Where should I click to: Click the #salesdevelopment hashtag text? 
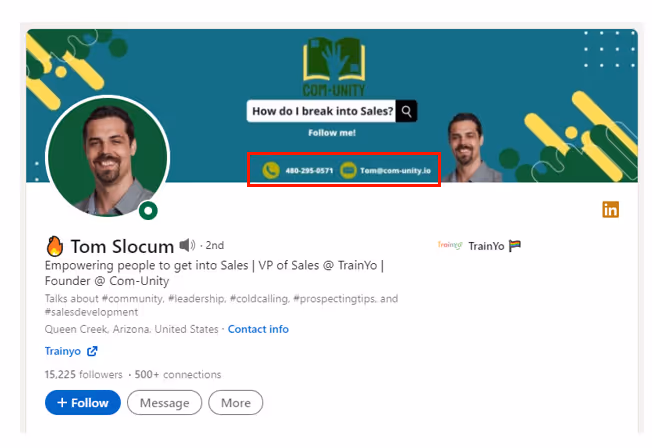coord(91,312)
